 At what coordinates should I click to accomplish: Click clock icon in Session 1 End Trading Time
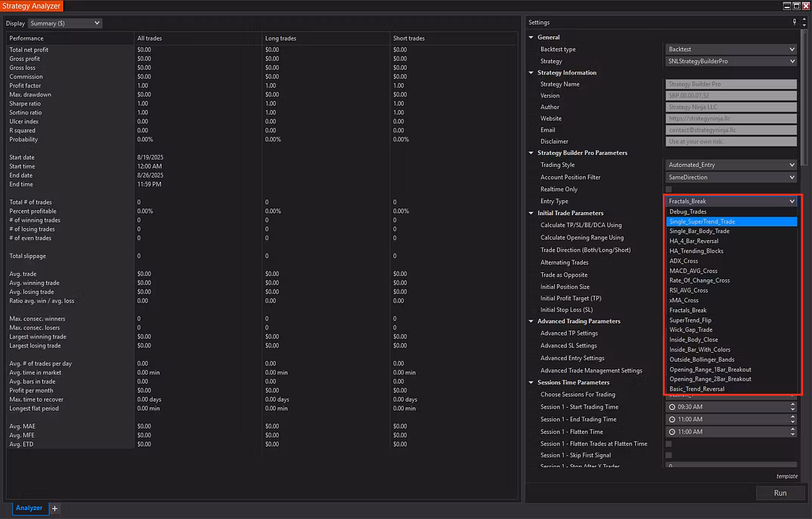673,420
